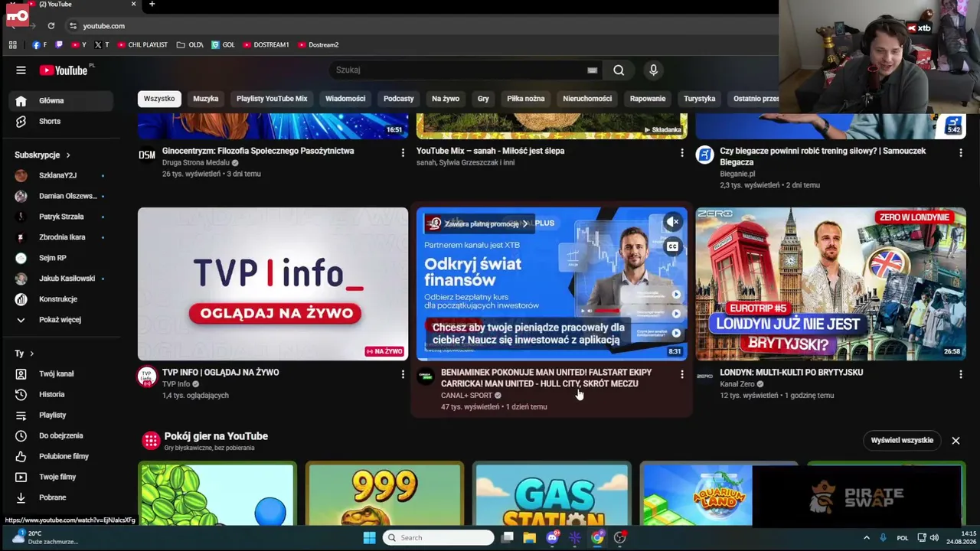
Task: Open the Kanał Zero channel avatar
Action: (704, 377)
